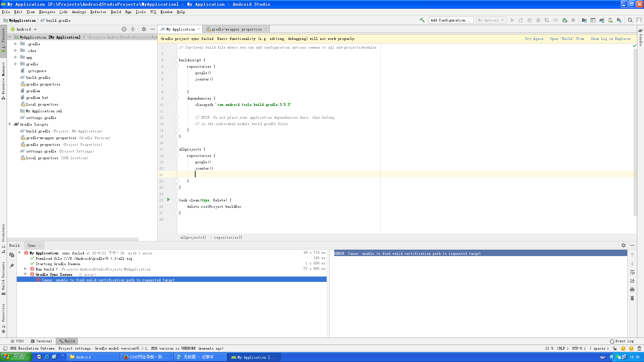Toggle soft-wrap icon in Build output
This screenshot has width=644, height=362.
point(632,272)
